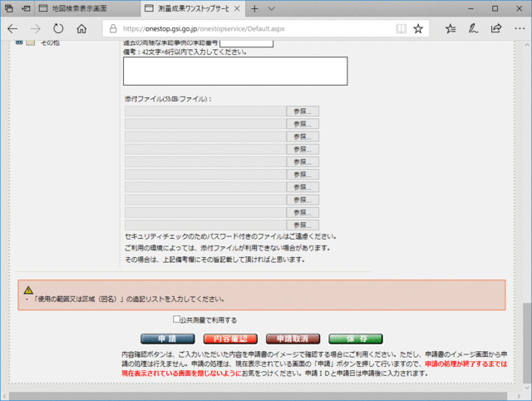Refresh the current page

pos(58,29)
